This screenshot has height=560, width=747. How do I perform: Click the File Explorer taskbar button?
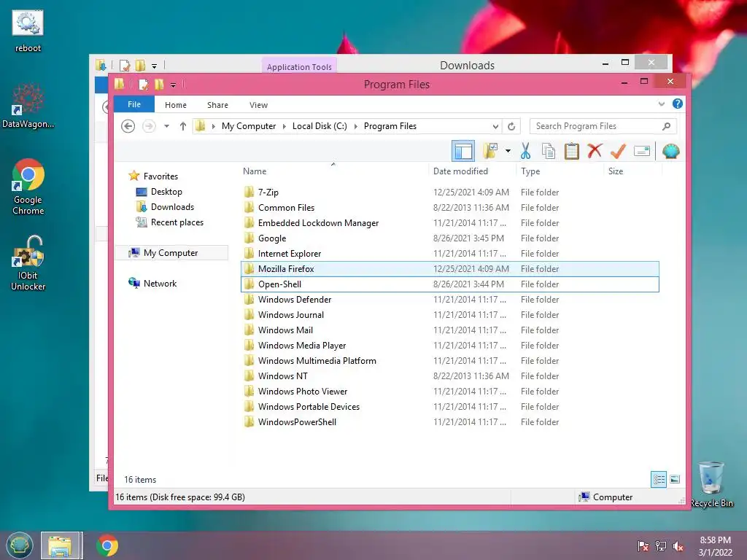61,545
